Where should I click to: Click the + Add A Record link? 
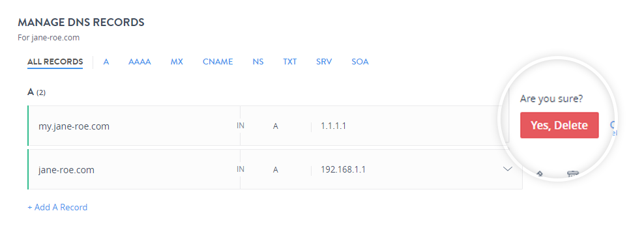tap(57, 208)
